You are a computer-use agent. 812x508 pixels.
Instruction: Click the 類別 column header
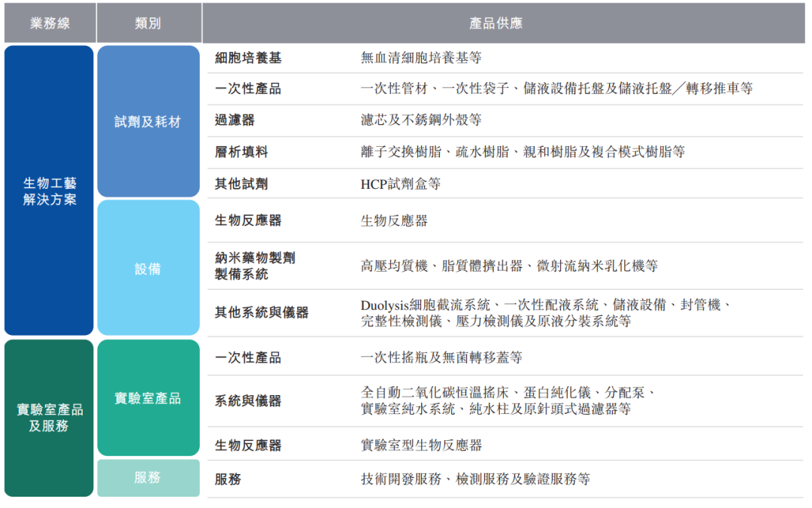[x=148, y=23]
